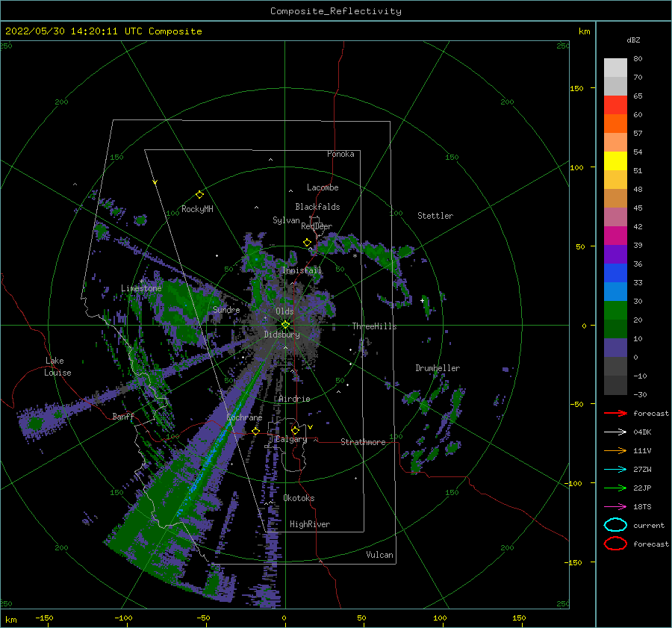This screenshot has height=628, width=672.
Task: Click the Blackfalds city label
Action: pyautogui.click(x=317, y=207)
